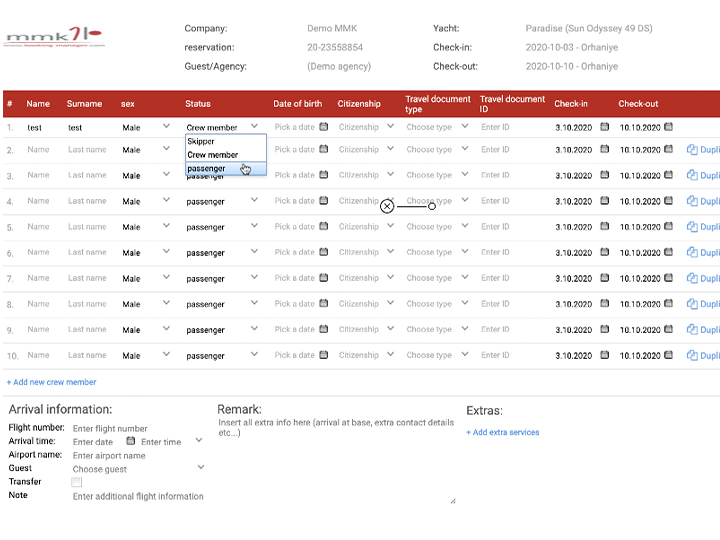This screenshot has height=540, width=720.
Task: Click Duplicate icon in row 2
Action: 692,150
